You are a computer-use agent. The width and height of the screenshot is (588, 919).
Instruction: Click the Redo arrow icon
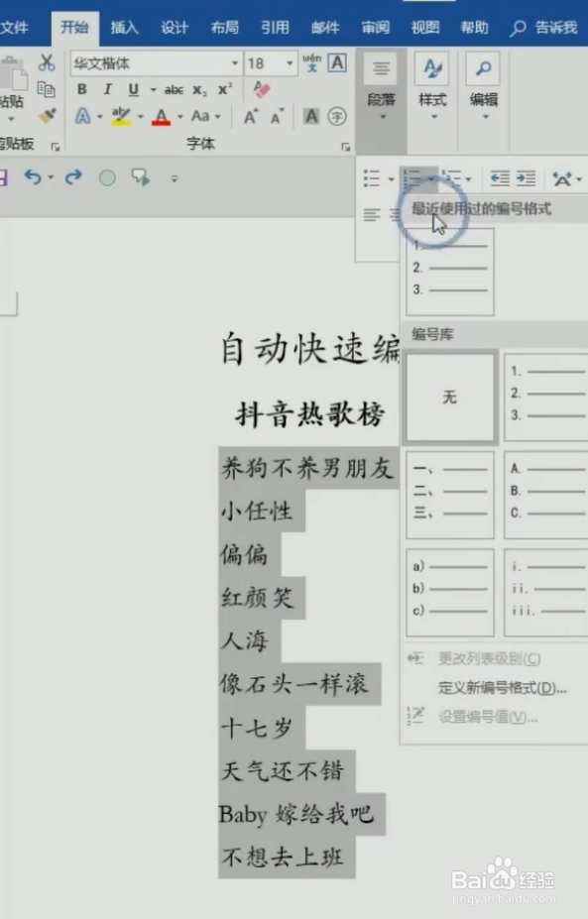[73, 177]
